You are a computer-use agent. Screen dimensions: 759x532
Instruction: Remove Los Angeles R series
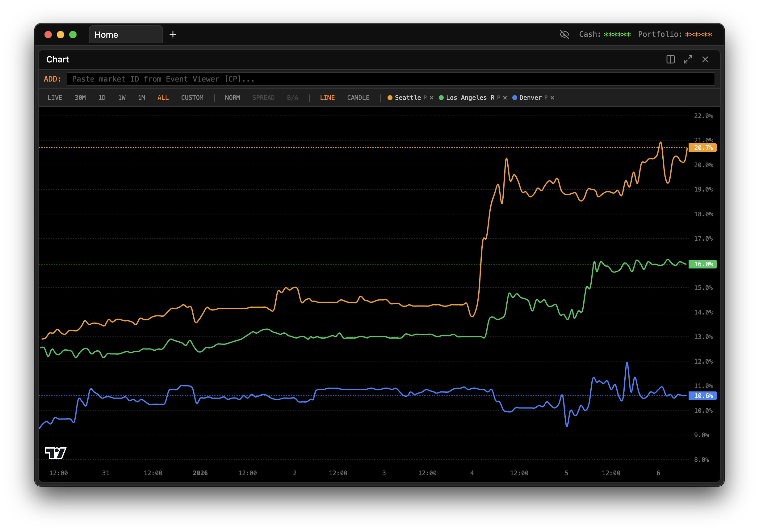tap(505, 98)
